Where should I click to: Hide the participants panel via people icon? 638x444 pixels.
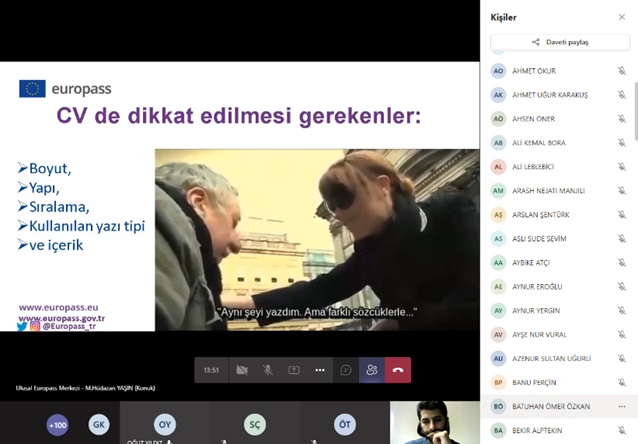372,370
